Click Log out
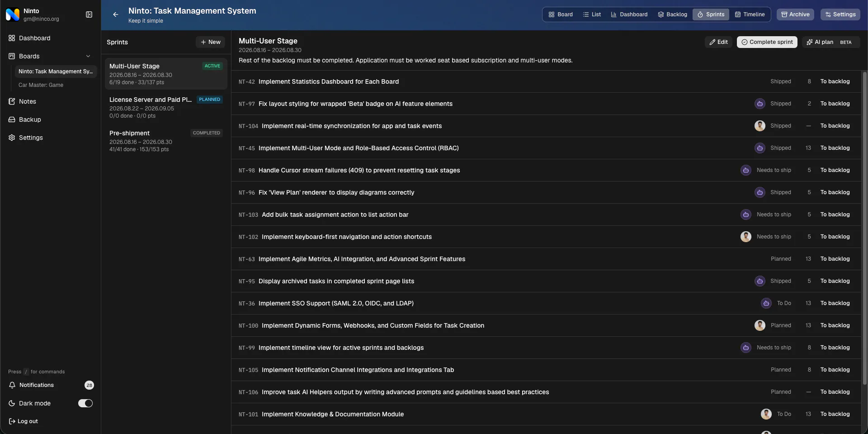 coord(24,421)
